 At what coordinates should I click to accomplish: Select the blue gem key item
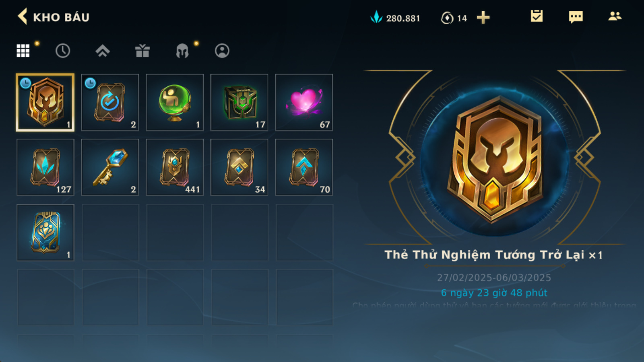(110, 167)
